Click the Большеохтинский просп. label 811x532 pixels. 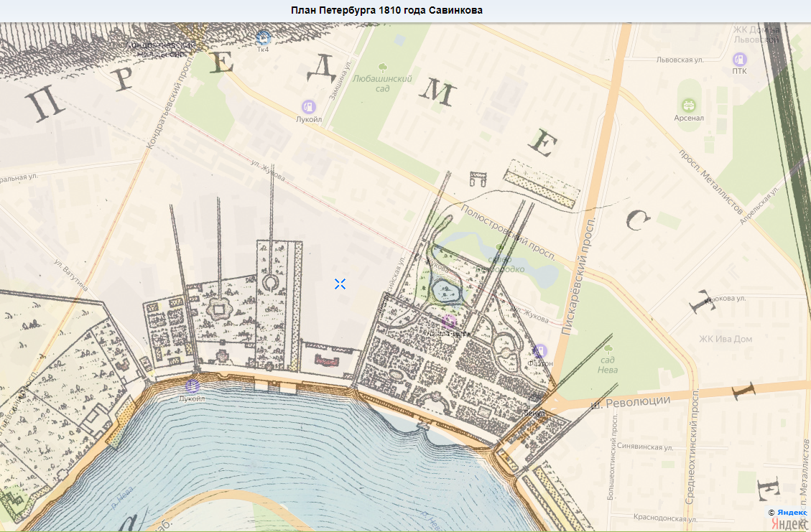pyautogui.click(x=613, y=456)
